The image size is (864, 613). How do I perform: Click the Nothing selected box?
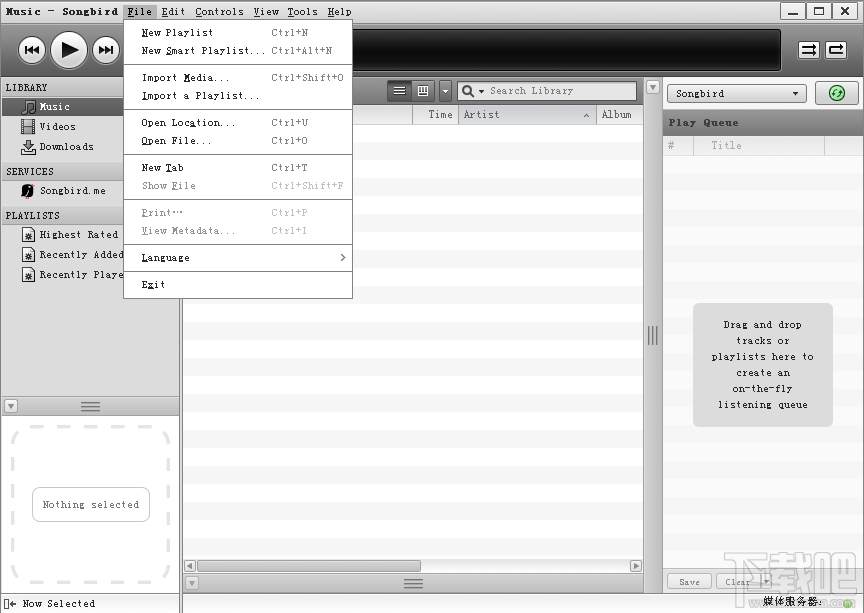tap(91, 504)
